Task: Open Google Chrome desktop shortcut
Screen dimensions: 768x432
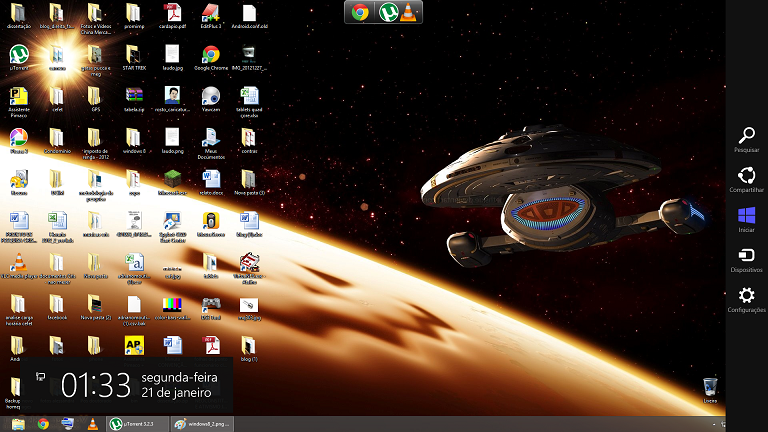Action: (x=211, y=58)
